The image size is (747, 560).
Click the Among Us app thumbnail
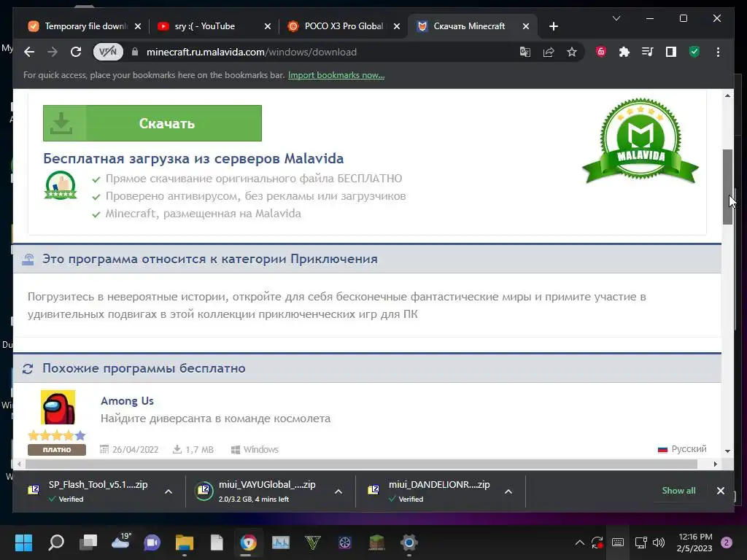point(58,407)
